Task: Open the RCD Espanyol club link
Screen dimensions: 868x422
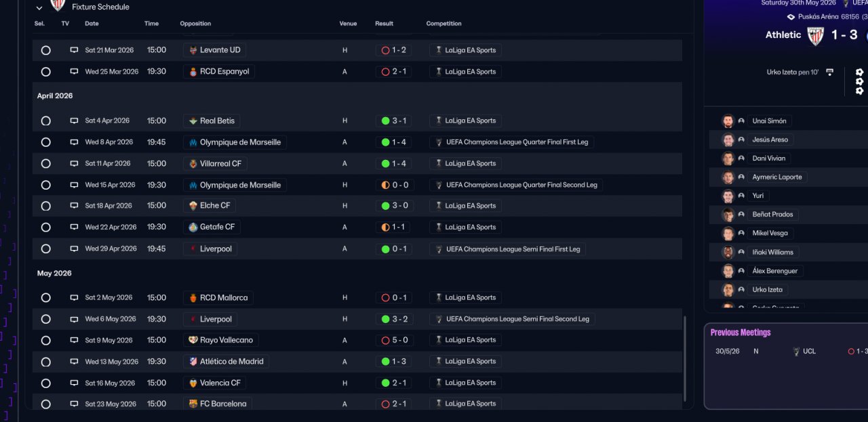Action: pyautogui.click(x=218, y=72)
